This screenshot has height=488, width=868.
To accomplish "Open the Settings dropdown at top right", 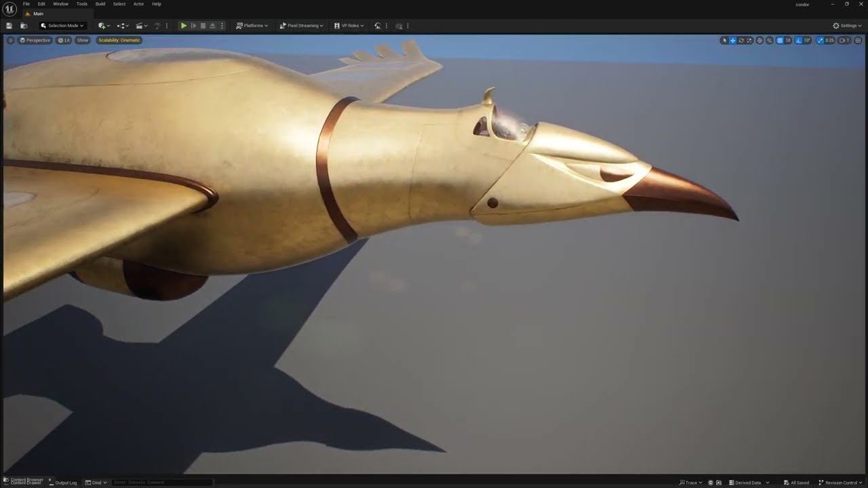I will point(848,26).
